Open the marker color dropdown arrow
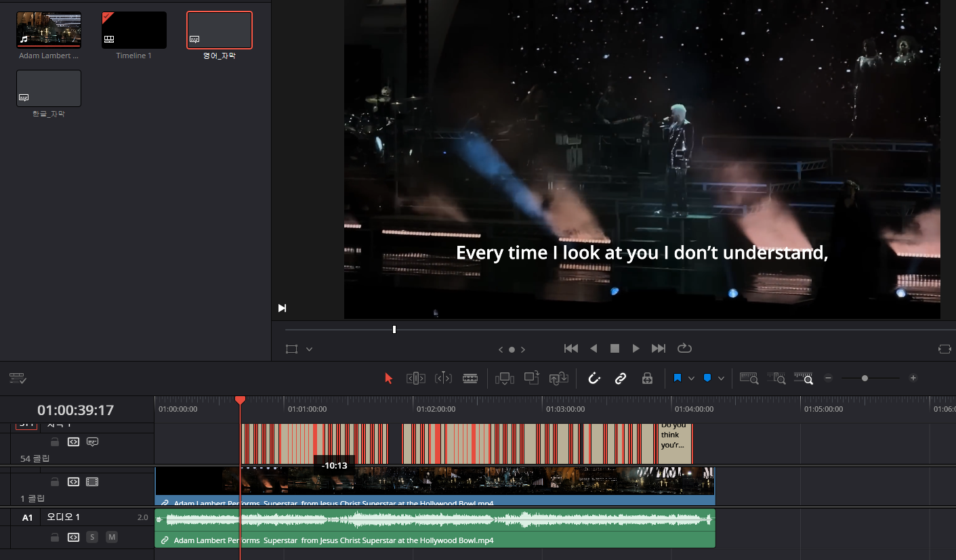The width and height of the screenshot is (956, 560). coord(721,379)
